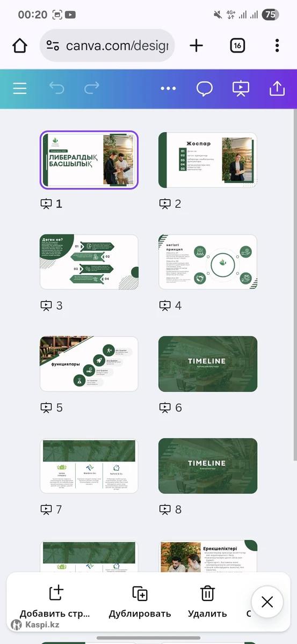Open the browser tab switcher showing 16
297x644 pixels.
tap(237, 46)
